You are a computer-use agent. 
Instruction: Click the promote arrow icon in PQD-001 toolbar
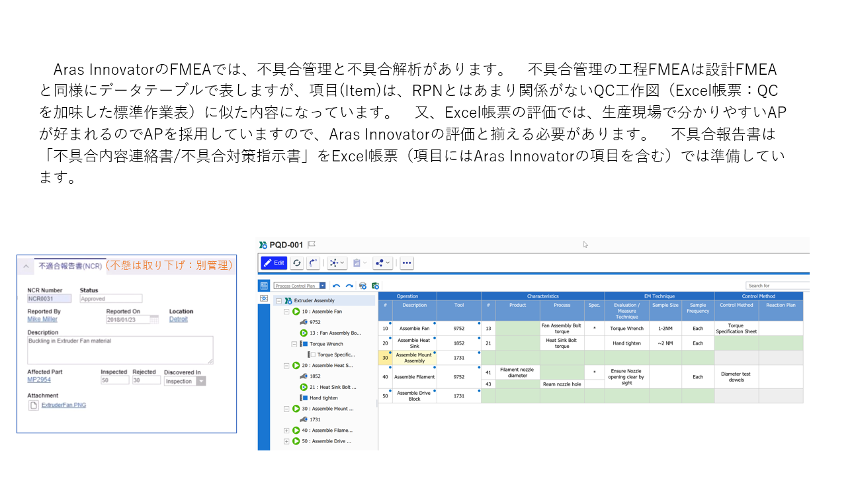313,263
